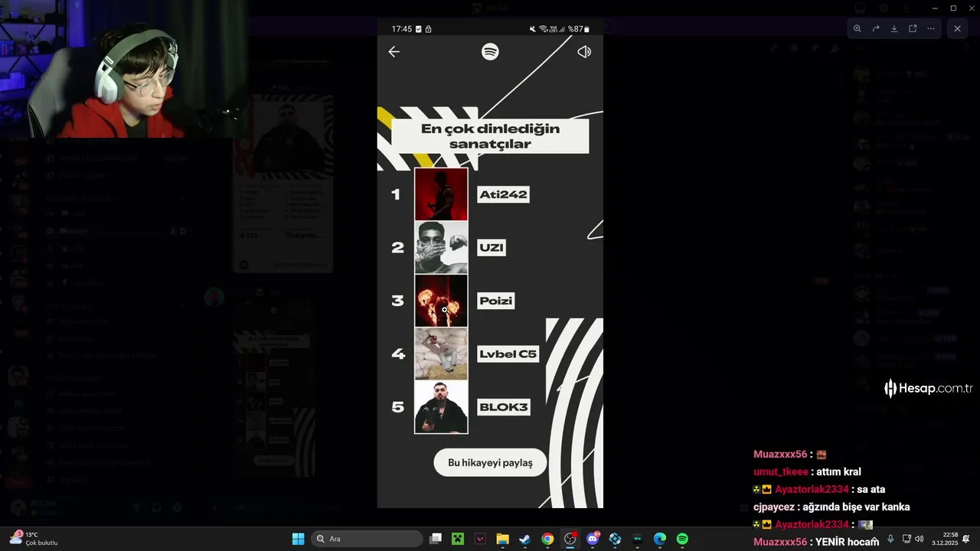The width and height of the screenshot is (980, 551).
Task: Open the dark waveform app in the taskbar
Action: (637, 539)
